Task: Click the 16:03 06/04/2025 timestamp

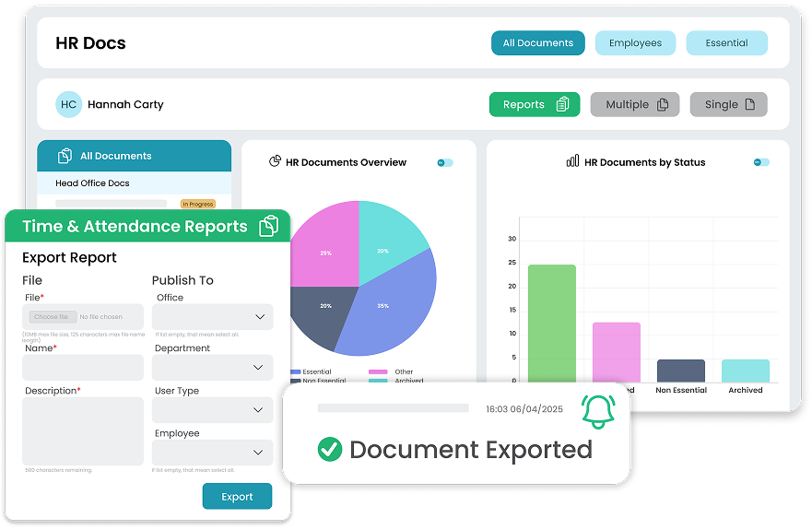Action: click(524, 409)
